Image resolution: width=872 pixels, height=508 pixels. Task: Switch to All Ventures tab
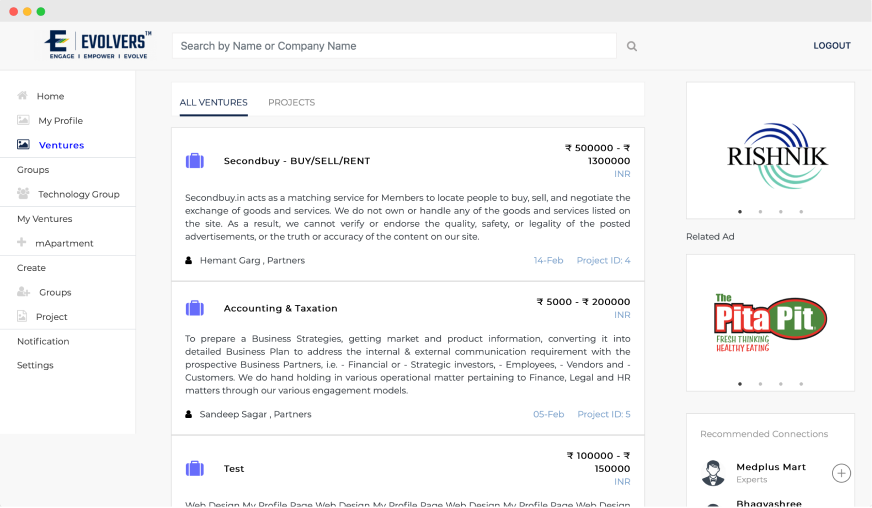pos(214,102)
